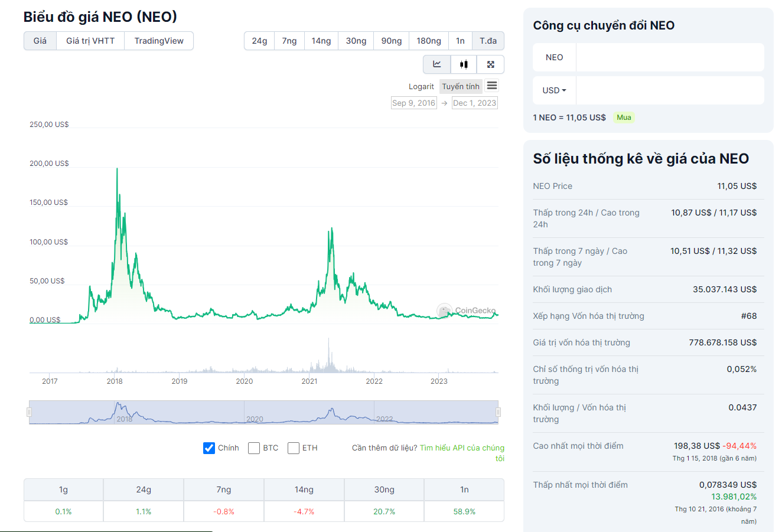Click 1g performance header cell
The width and height of the screenshot is (782, 532).
(63, 489)
